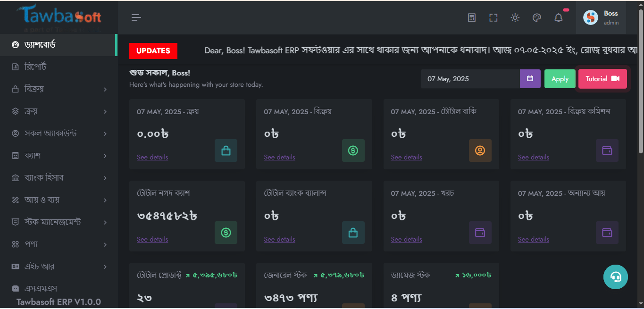
Task: Open the notification bell
Action: 559,18
